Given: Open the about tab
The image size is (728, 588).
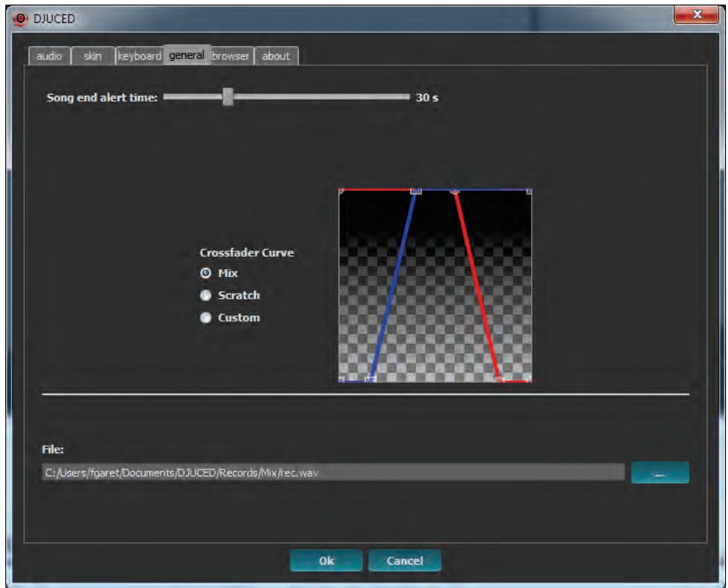Looking at the screenshot, I should tap(276, 56).
